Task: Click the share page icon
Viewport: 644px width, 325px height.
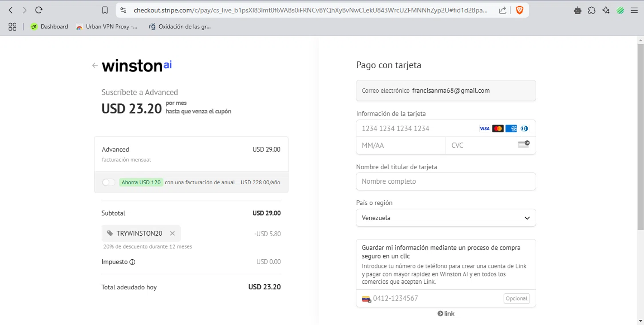Action: tap(502, 10)
